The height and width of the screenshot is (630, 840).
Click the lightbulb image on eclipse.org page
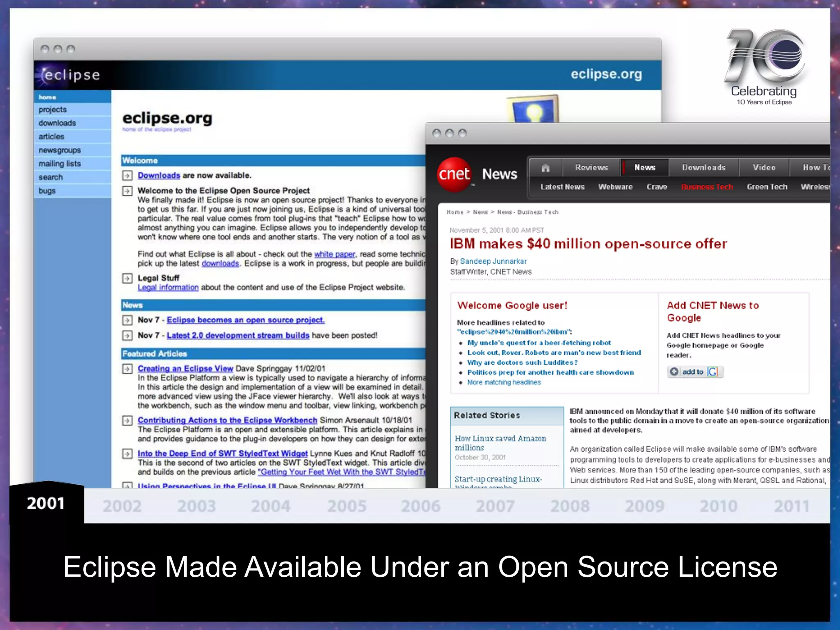533,109
